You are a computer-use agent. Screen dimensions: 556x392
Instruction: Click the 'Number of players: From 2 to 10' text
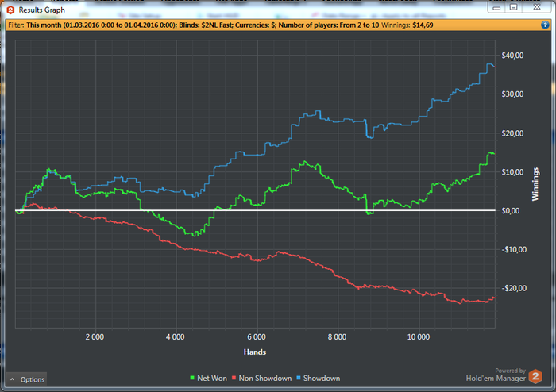click(329, 25)
